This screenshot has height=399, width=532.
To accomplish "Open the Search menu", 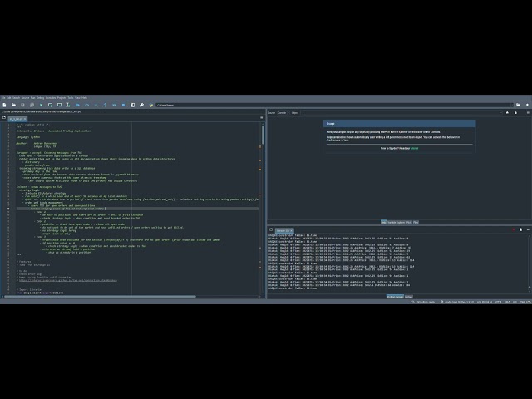I will pyautogui.click(x=17, y=98).
